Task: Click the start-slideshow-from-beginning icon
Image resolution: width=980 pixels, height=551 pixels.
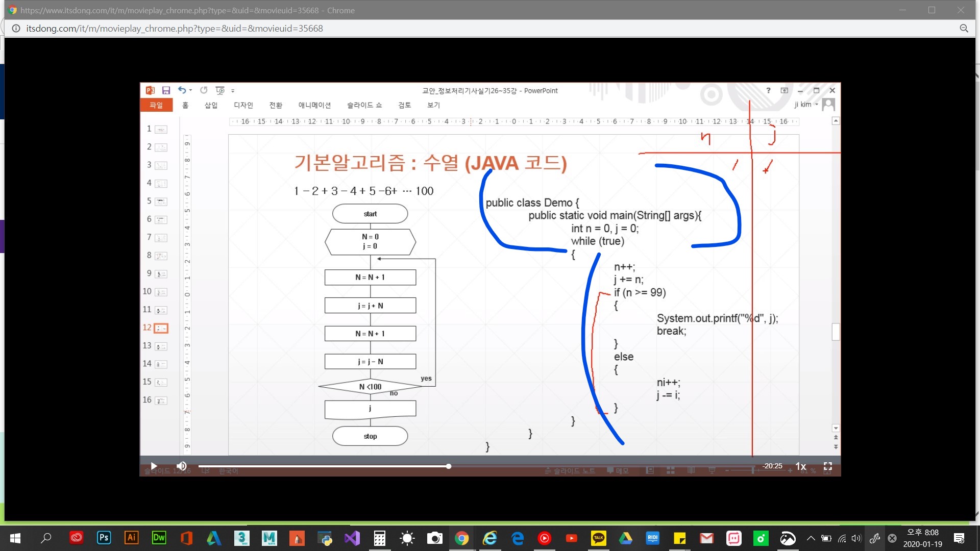Action: 220,90
